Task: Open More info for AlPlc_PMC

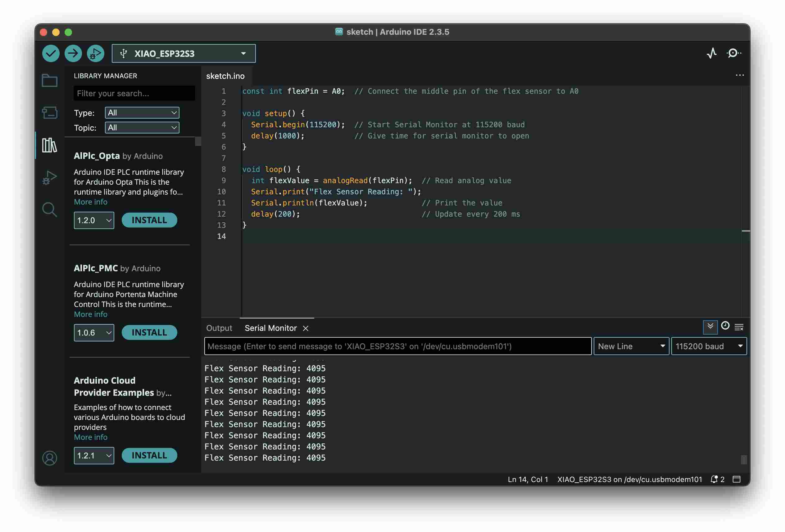Action: (91, 314)
